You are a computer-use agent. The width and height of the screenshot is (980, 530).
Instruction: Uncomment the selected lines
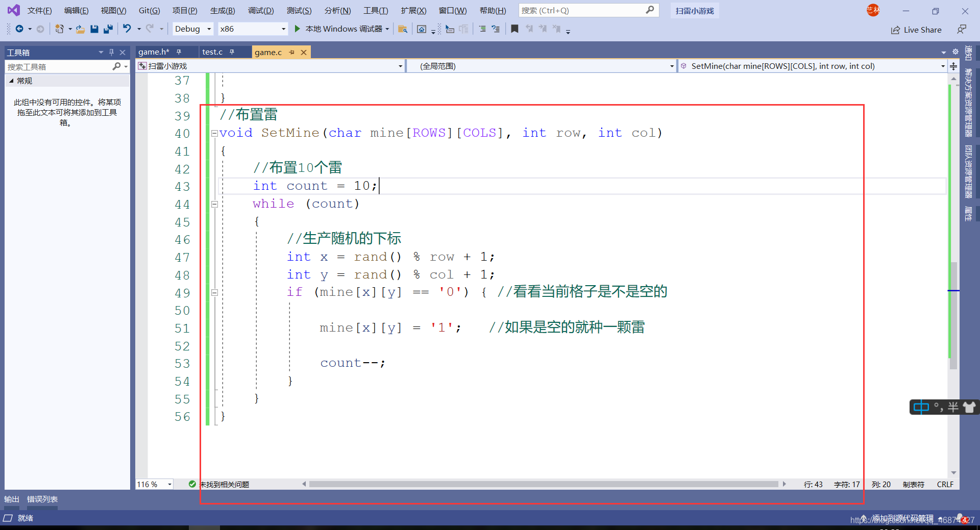tap(496, 29)
